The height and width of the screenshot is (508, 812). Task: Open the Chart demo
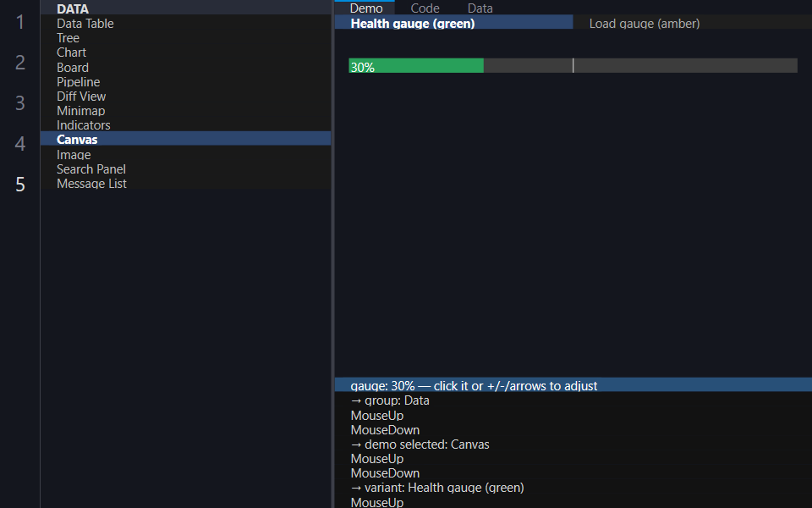click(x=185, y=52)
